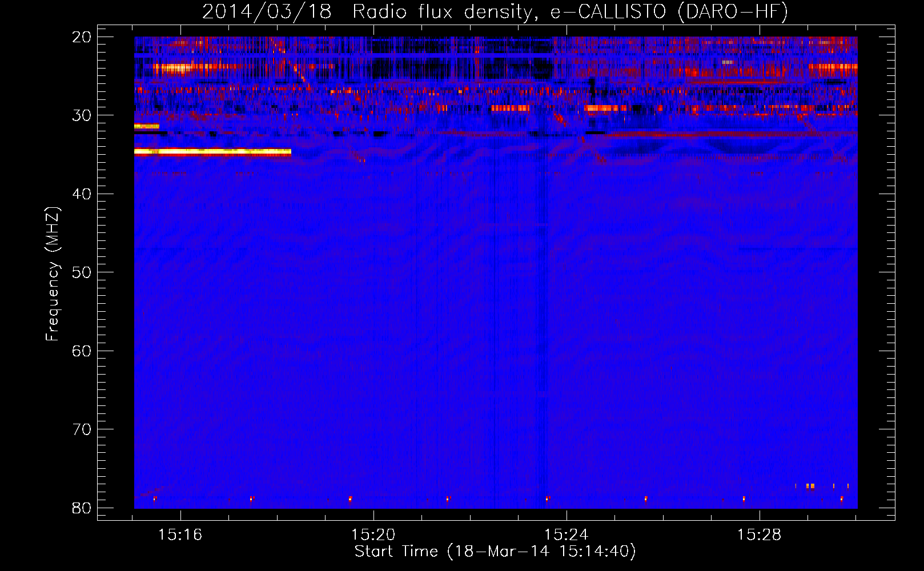
Task: Select the 'Frequency (MHZ)' axis label
Action: pyautogui.click(x=53, y=274)
